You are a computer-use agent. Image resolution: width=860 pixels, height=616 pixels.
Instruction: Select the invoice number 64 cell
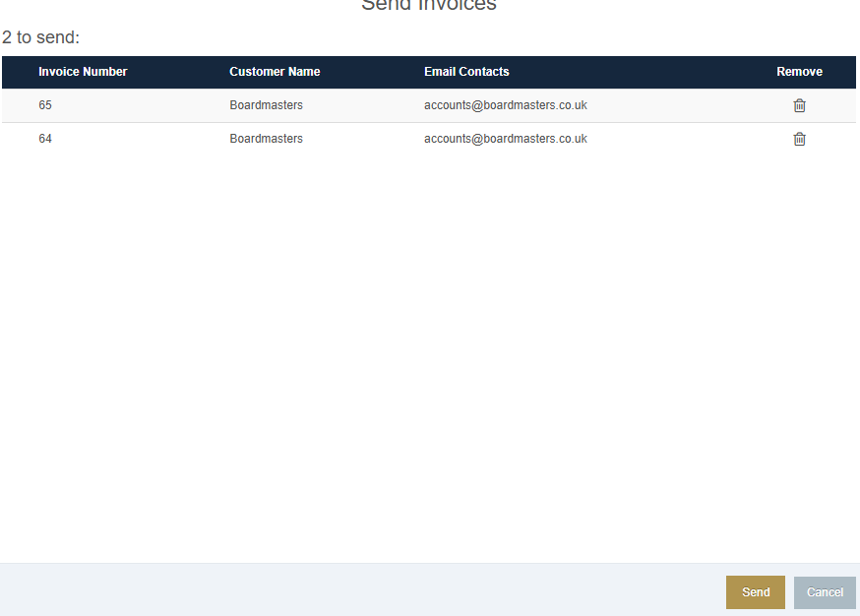(45, 139)
